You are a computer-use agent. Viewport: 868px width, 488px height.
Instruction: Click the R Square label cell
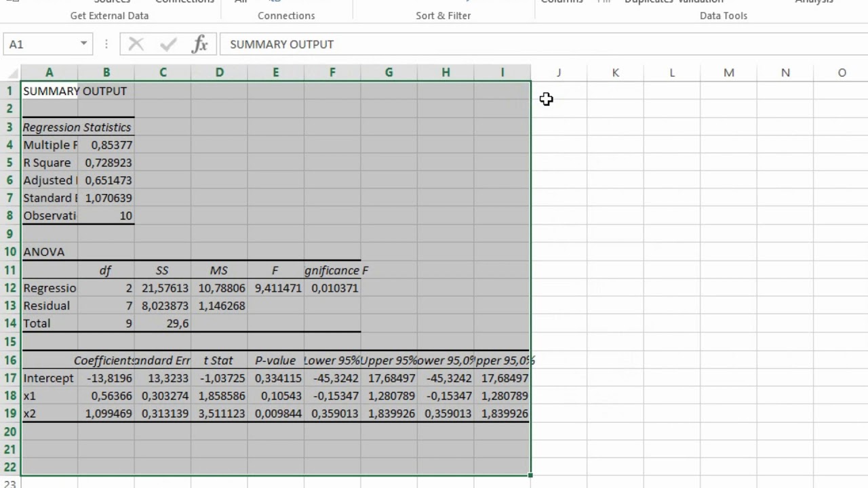(x=50, y=163)
